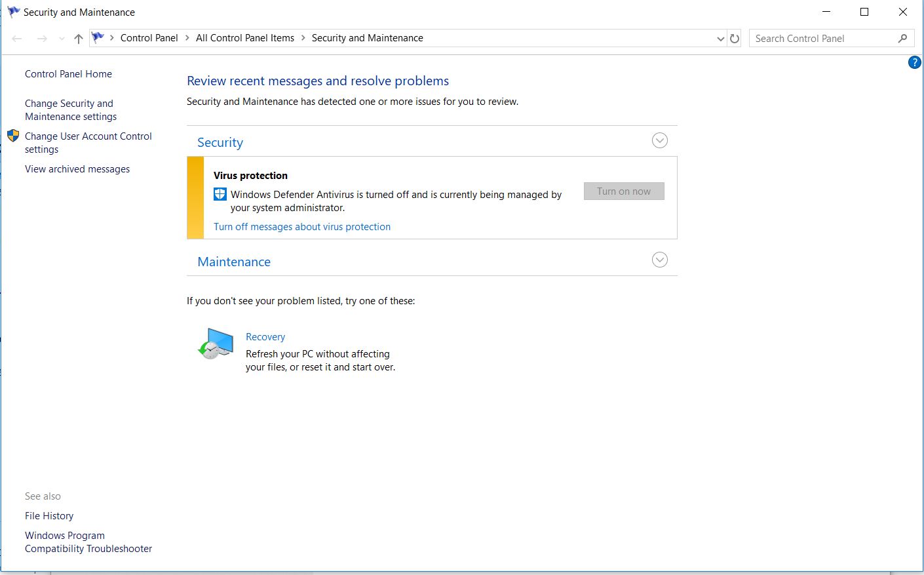
Task: Click the search magnifier icon
Action: coord(902,39)
